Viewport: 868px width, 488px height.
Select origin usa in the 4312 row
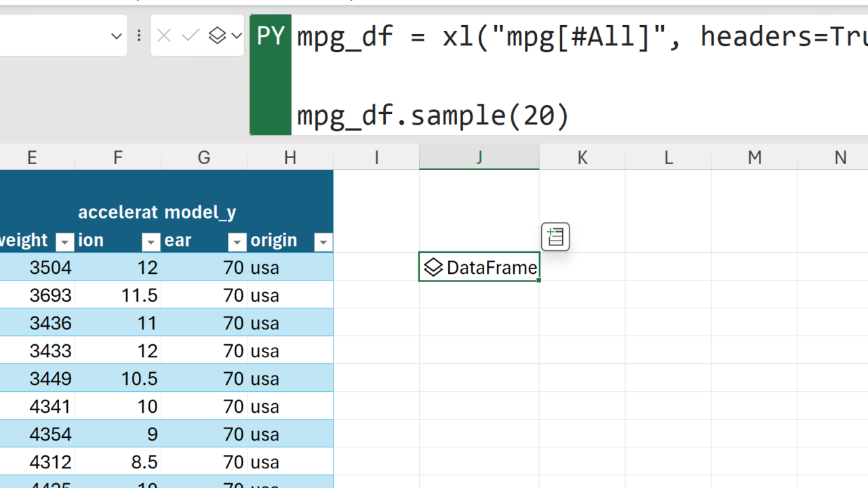290,462
